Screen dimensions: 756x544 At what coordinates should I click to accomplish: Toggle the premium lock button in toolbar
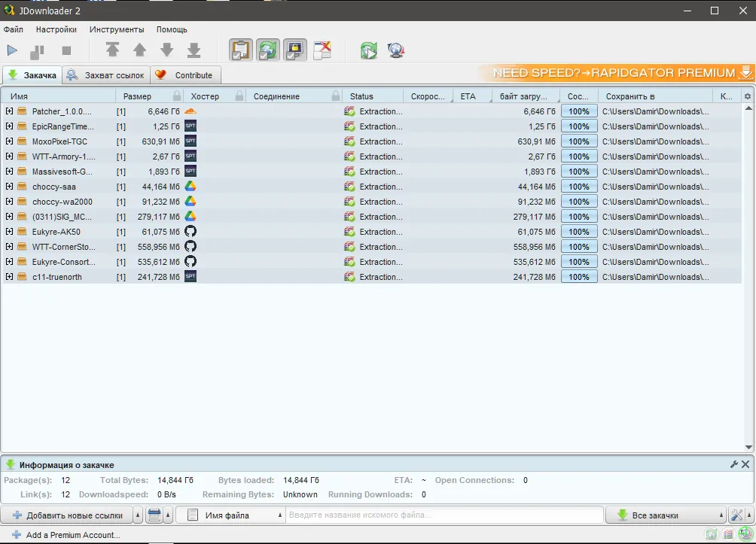pyautogui.click(x=294, y=50)
